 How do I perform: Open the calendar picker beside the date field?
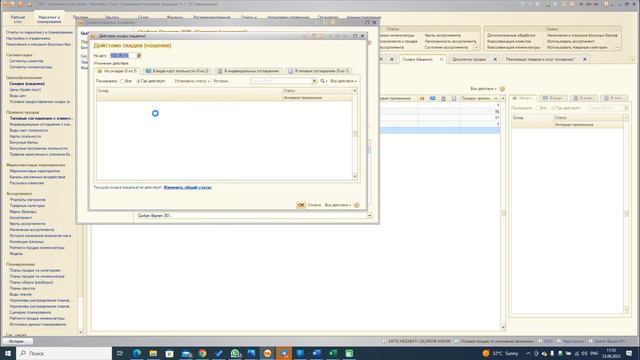click(139, 56)
